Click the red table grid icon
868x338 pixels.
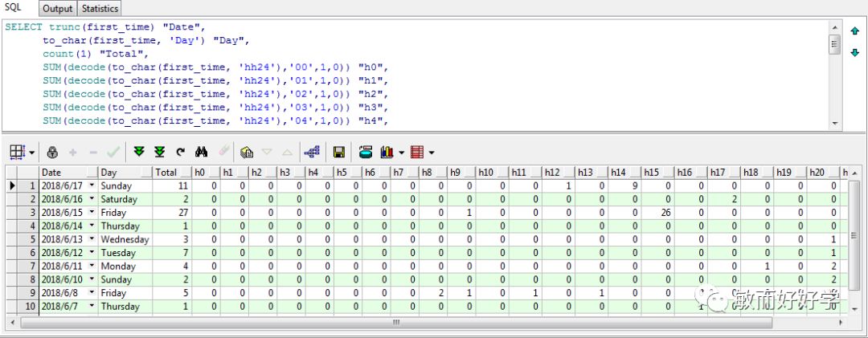pos(417,152)
